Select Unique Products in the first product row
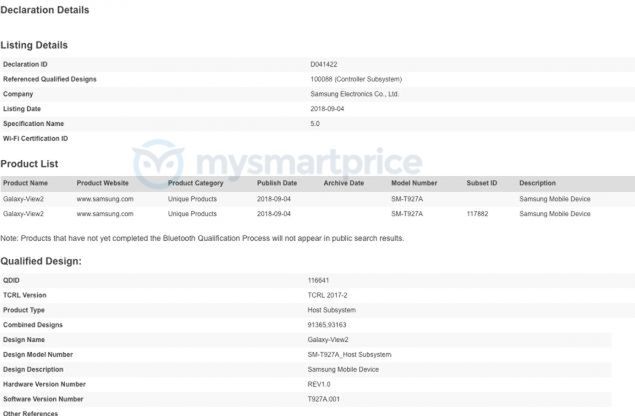The height and width of the screenshot is (416, 635). 192,199
